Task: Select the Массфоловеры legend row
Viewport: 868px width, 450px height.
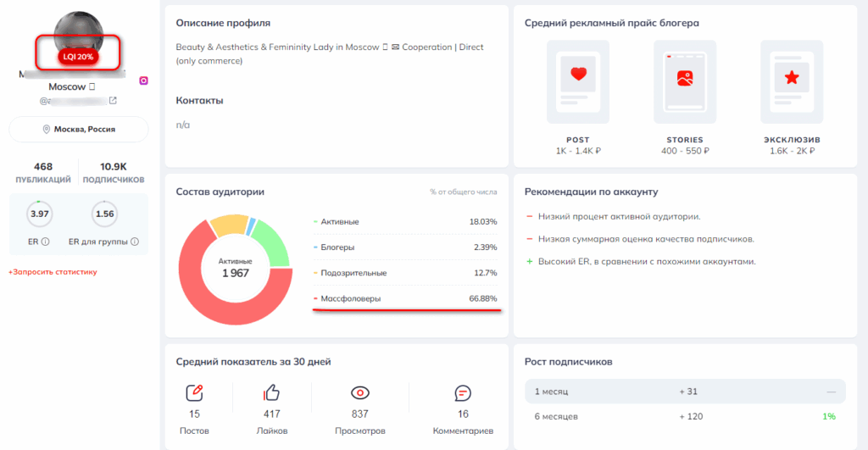Action: 405,298
